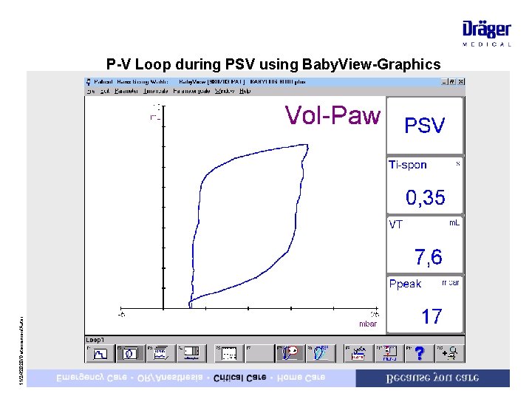Click the F10 red and blue toolbar icon
This screenshot has height=399, width=532.
[389, 353]
